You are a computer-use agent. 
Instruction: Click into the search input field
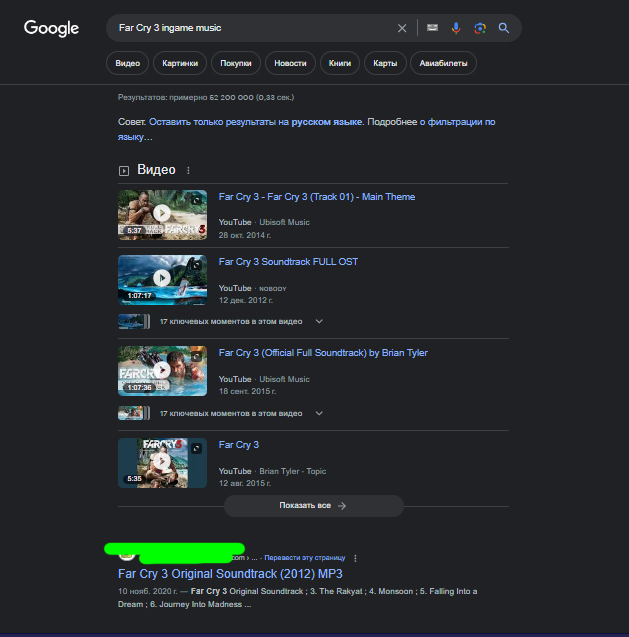(250, 28)
